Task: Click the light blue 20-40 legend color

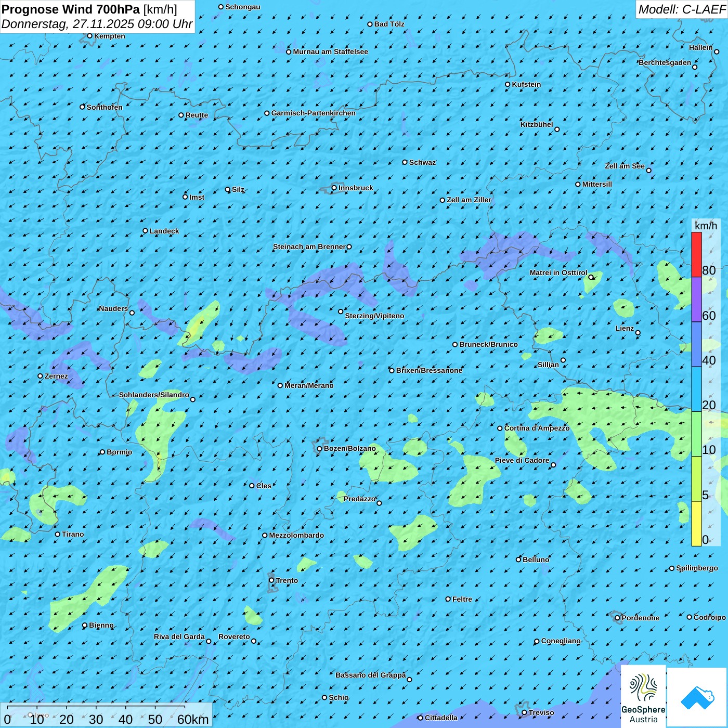Action: (x=696, y=389)
